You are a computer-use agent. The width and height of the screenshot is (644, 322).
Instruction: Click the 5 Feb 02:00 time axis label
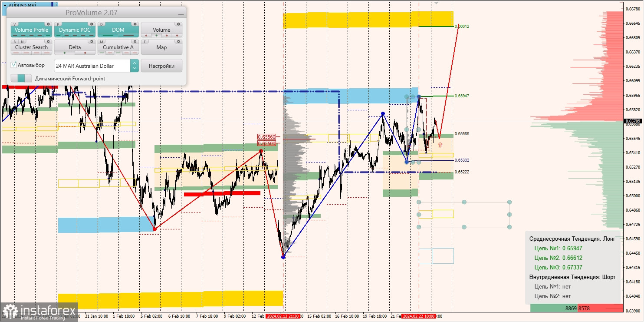click(151, 316)
